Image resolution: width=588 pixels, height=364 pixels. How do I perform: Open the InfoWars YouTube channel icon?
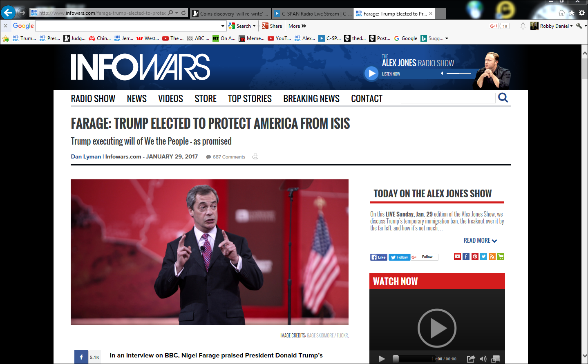click(x=457, y=257)
